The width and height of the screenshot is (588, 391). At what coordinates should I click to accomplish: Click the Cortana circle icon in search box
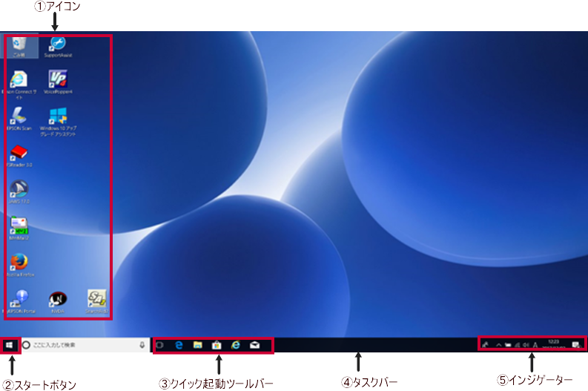[x=26, y=345]
